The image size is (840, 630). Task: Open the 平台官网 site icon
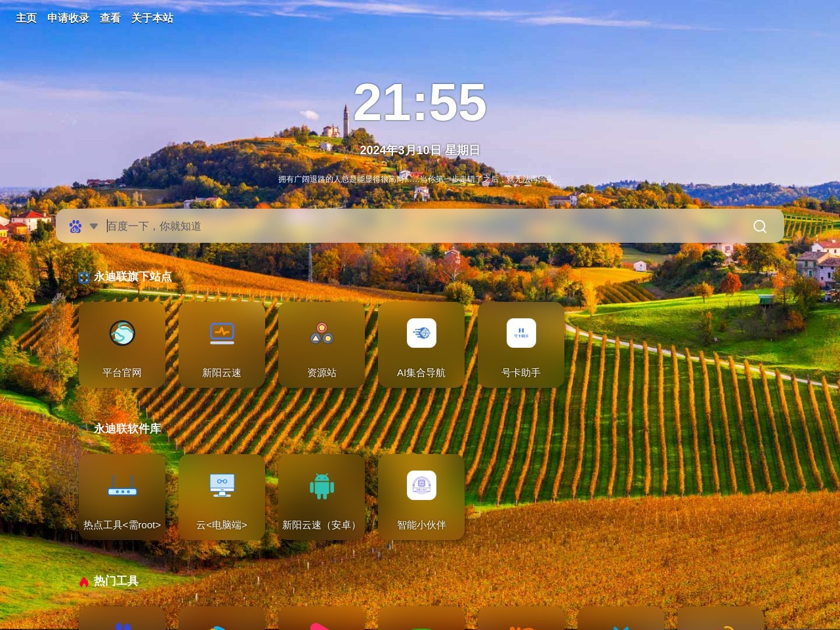click(122, 333)
